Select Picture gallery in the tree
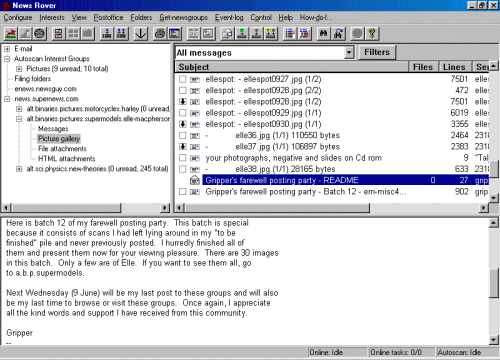The width and height of the screenshot is (500, 360). coord(59,139)
